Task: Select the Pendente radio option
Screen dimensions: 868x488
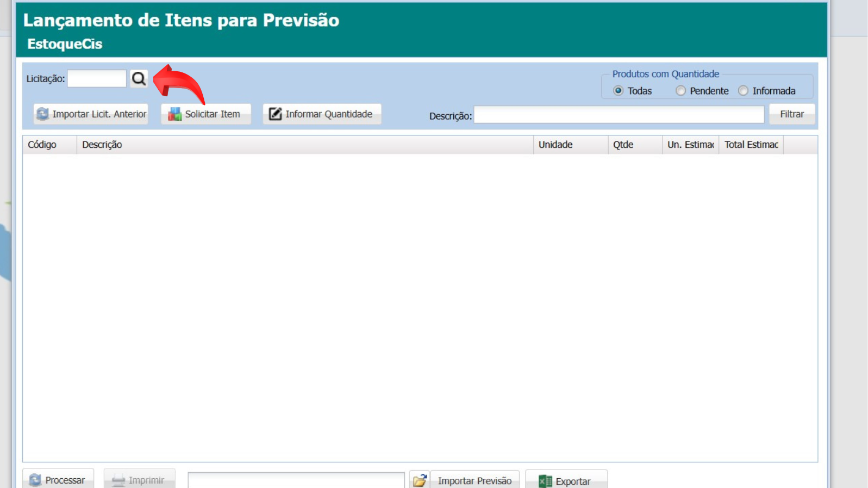Action: click(680, 91)
